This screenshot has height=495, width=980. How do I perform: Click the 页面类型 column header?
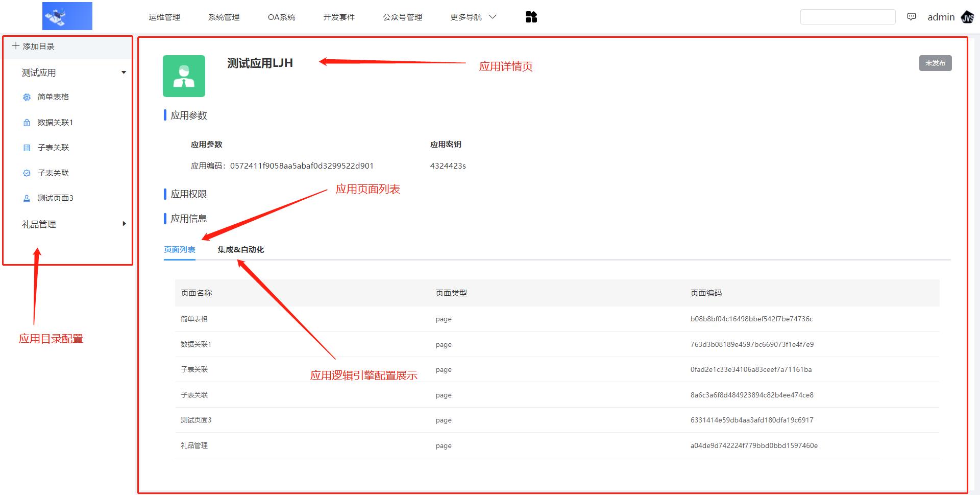[451, 293]
